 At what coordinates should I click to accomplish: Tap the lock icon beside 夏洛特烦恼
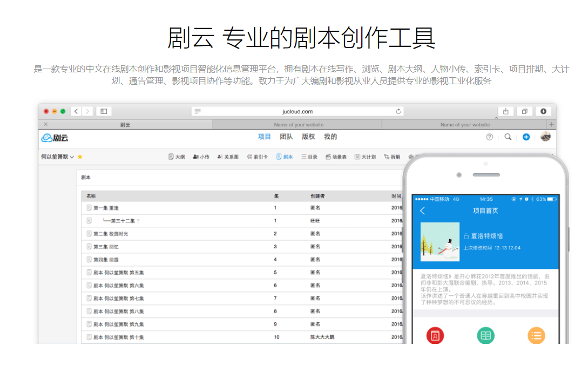pyautogui.click(x=466, y=236)
